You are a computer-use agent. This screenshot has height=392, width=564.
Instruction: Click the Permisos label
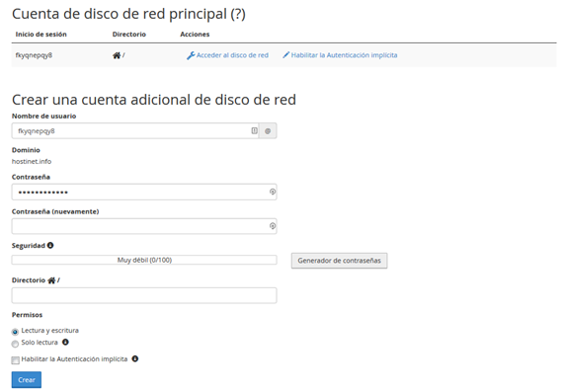coord(27,315)
